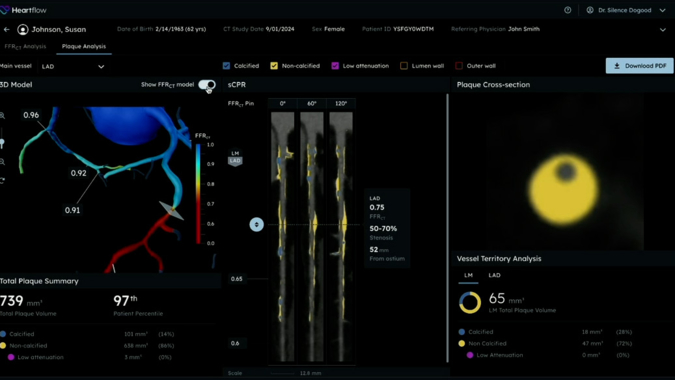
Task: Click the CT Study Date 9/01/2024
Action: tap(259, 29)
